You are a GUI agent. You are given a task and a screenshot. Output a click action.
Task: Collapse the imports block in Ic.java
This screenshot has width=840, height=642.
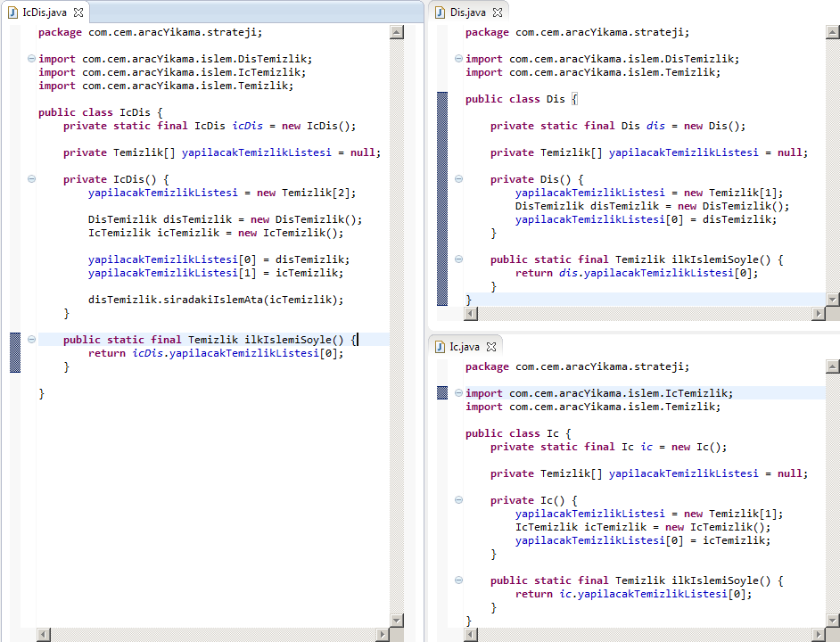pos(459,393)
